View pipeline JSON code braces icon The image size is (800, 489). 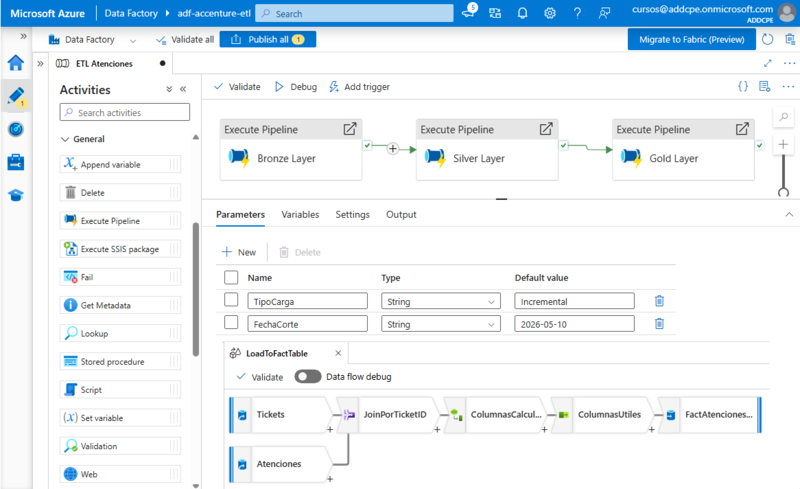[x=743, y=87]
